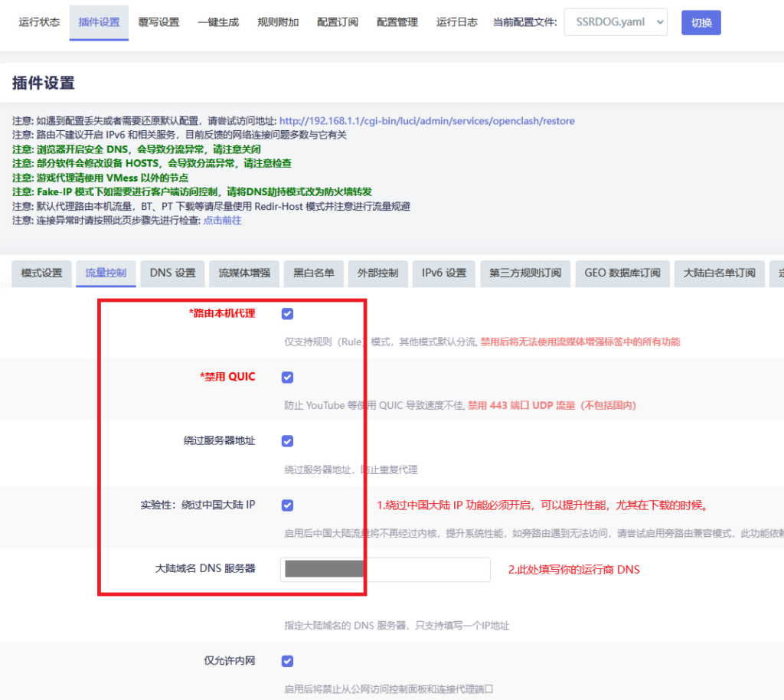Toggle the 绕过服务器地址 checkbox

[x=288, y=441]
